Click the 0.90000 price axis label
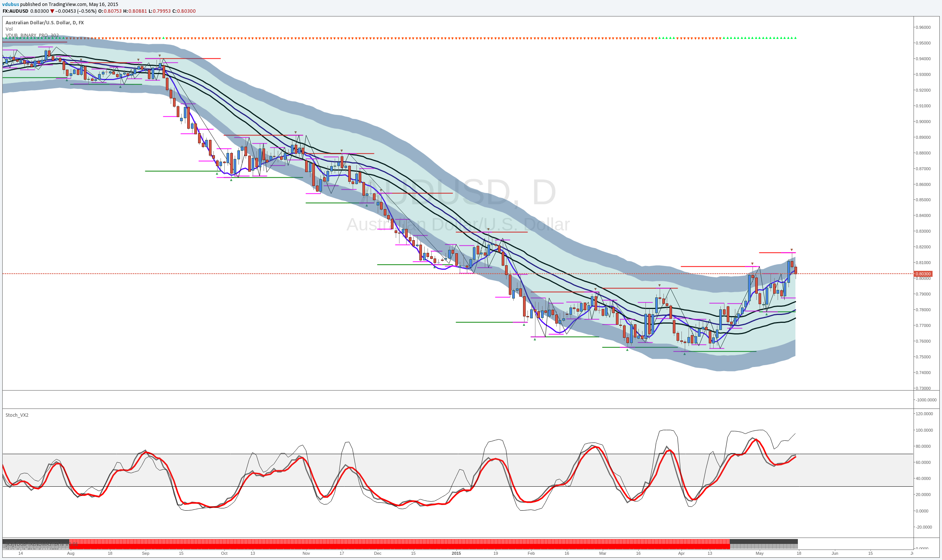This screenshot has width=942, height=560. pyautogui.click(x=923, y=122)
